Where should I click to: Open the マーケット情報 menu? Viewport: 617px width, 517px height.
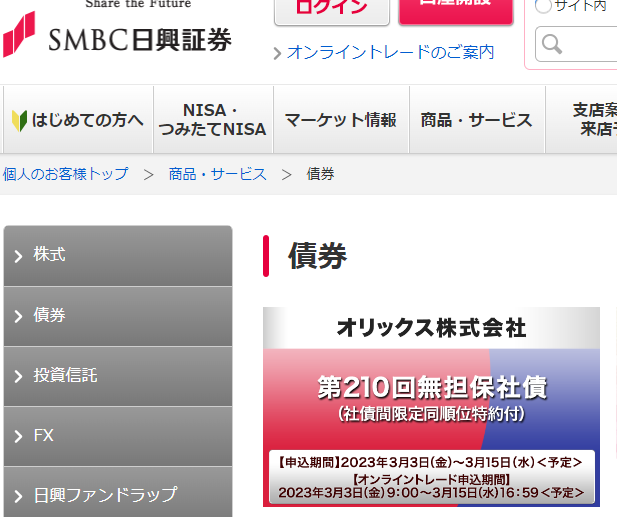pos(341,120)
